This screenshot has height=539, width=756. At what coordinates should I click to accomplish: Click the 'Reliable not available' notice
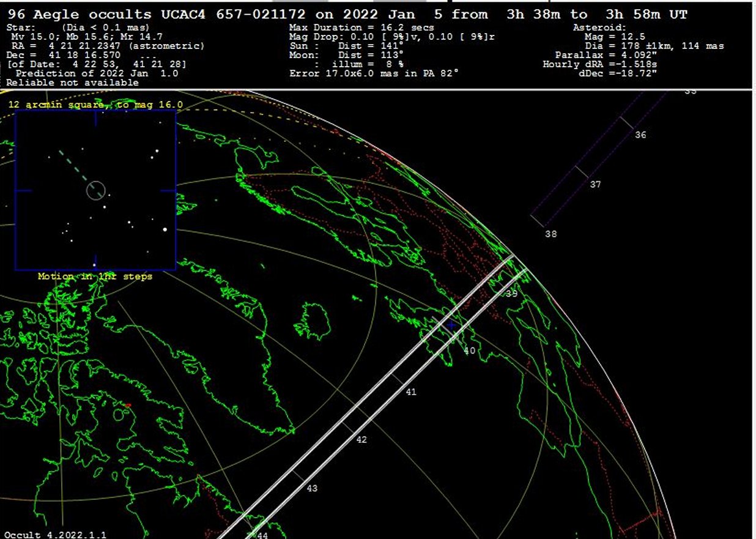(x=73, y=82)
